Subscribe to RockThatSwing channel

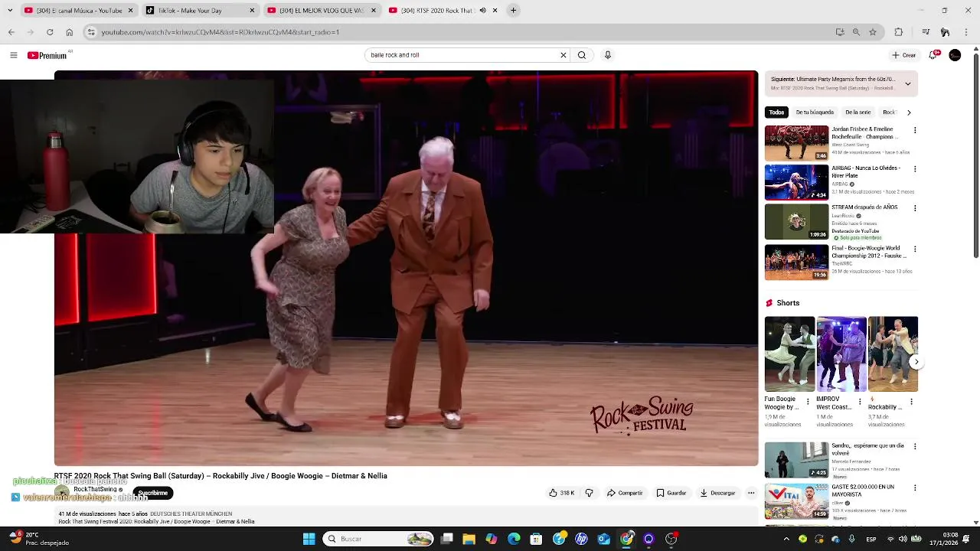click(x=153, y=493)
